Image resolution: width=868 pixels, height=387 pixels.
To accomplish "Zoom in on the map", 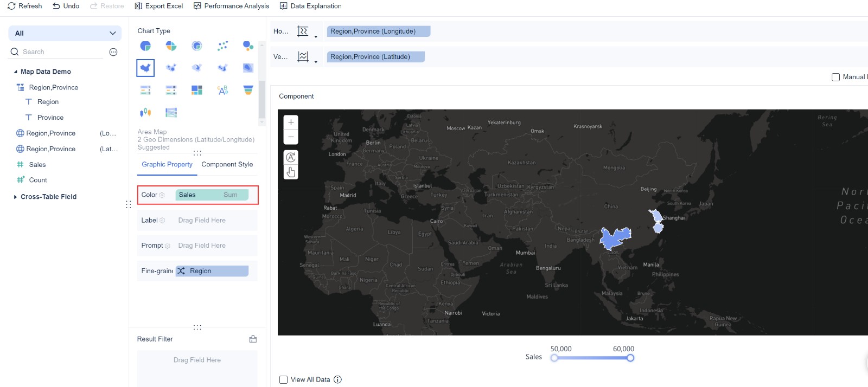I will 291,122.
